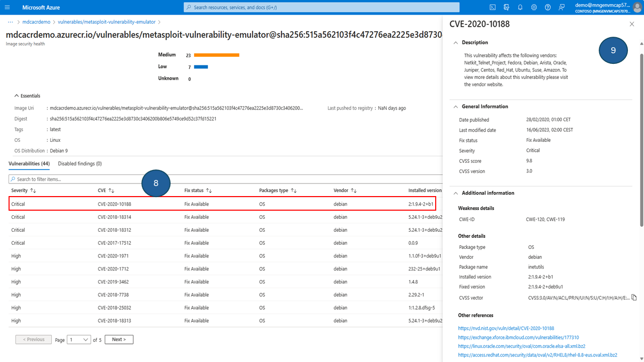The width and height of the screenshot is (644, 362).
Task: Click the Tags value latest
Action: tap(55, 129)
